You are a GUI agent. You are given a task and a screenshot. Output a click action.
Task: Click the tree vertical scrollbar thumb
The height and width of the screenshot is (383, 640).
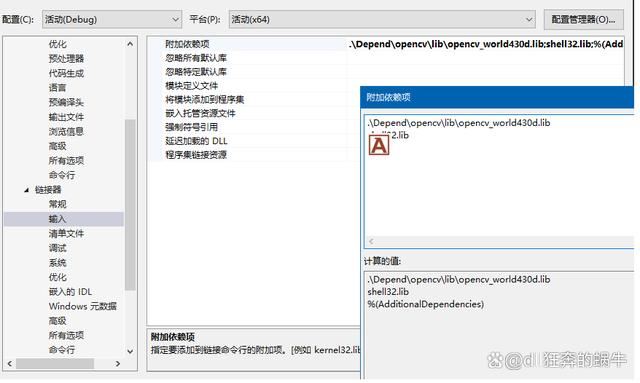tap(130, 204)
